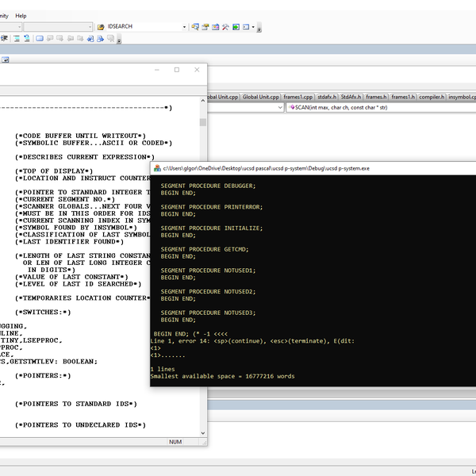The width and height of the screenshot is (476, 476).
Task: Open the Toolbox wrench icon
Action: [225, 27]
